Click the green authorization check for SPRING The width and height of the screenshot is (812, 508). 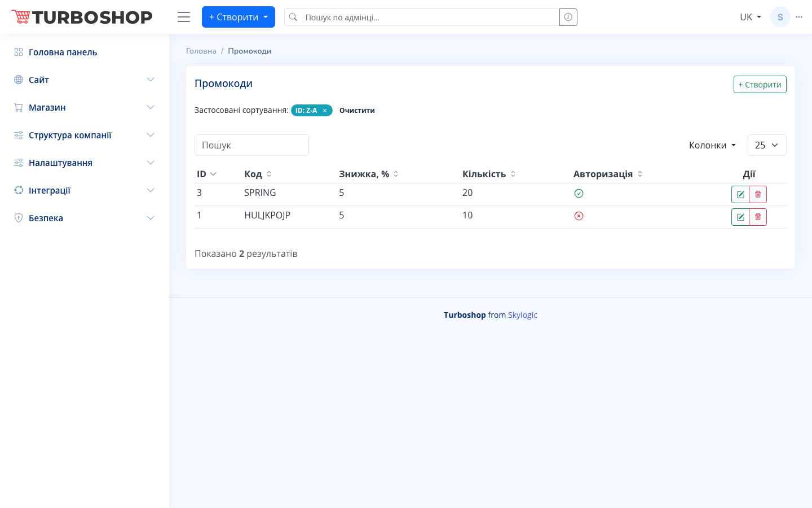tap(579, 193)
